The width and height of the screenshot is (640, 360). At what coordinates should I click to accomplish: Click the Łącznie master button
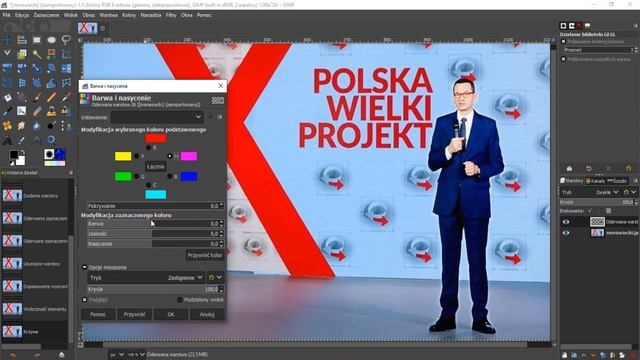(156, 167)
